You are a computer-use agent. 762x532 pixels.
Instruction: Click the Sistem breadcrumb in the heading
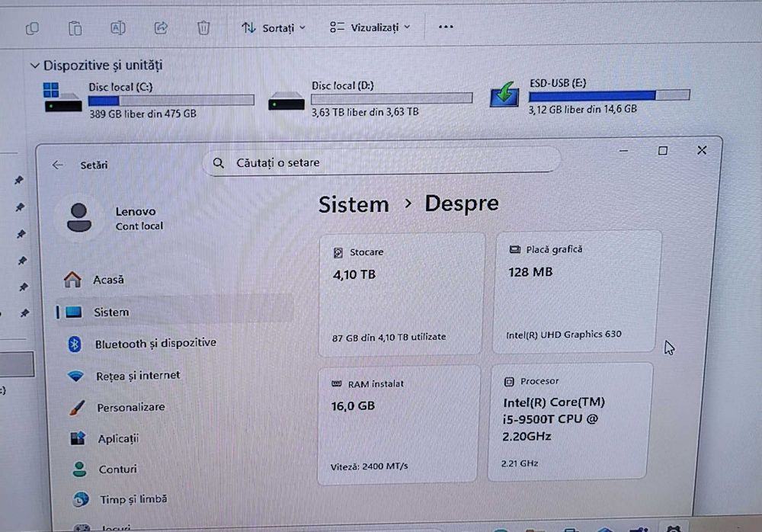click(x=354, y=204)
